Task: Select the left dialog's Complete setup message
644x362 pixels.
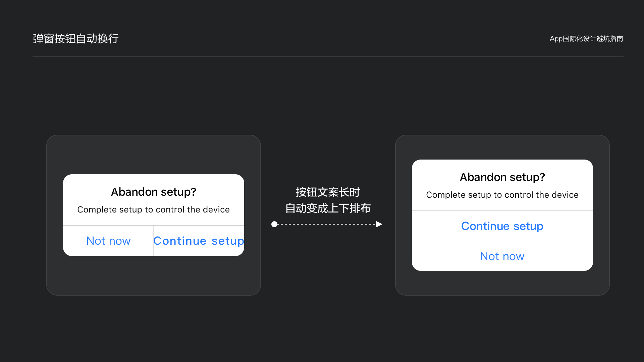Action: pos(154,209)
